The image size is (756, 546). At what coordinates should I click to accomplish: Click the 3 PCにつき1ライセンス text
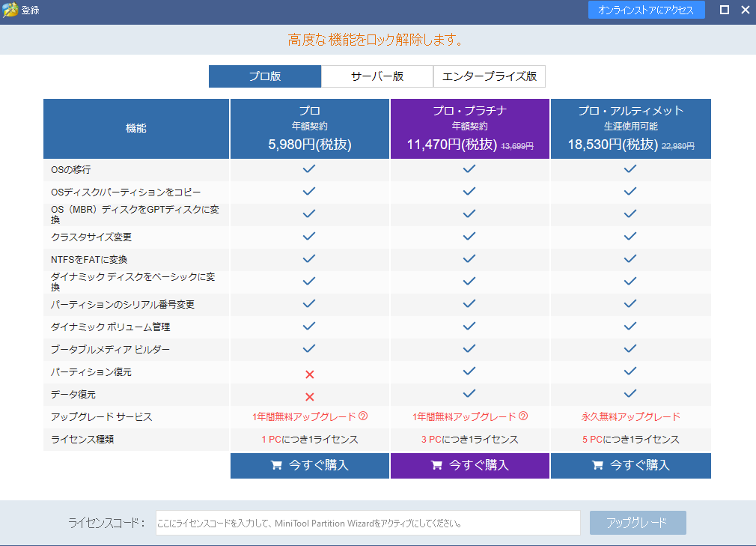pyautogui.click(x=469, y=440)
